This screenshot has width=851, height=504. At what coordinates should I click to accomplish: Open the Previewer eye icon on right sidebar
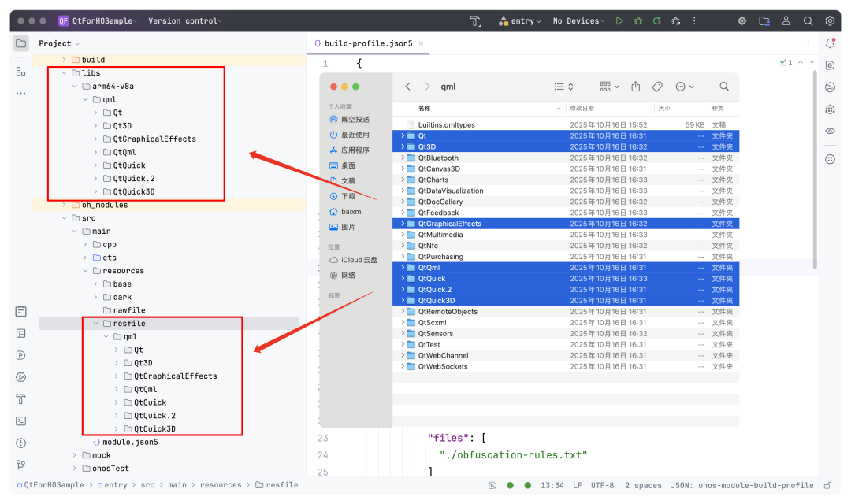tap(830, 131)
